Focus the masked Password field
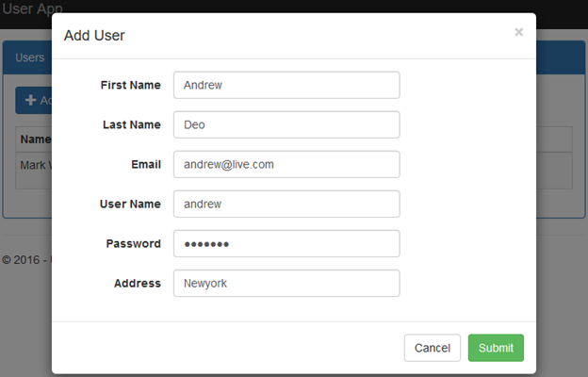 click(x=286, y=243)
